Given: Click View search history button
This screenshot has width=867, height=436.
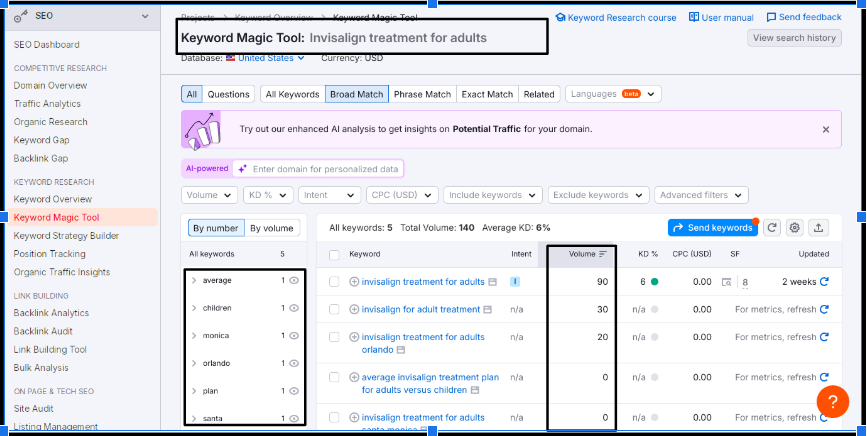Looking at the screenshot, I should [x=794, y=38].
